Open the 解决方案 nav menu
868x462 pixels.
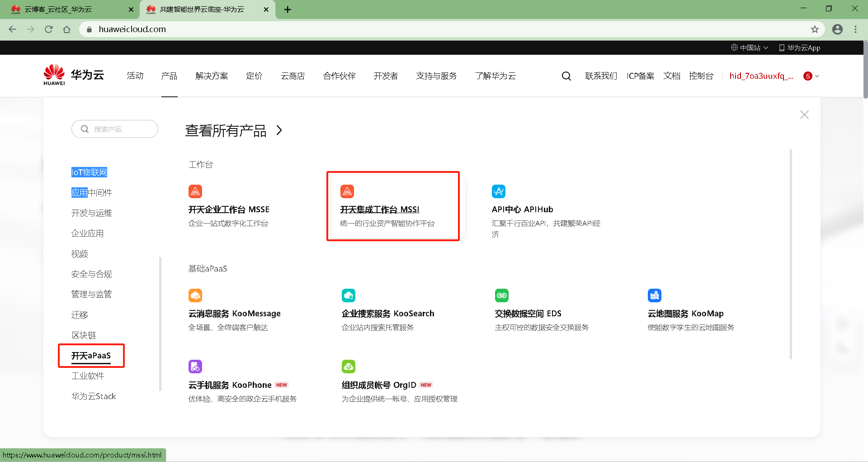pos(212,76)
